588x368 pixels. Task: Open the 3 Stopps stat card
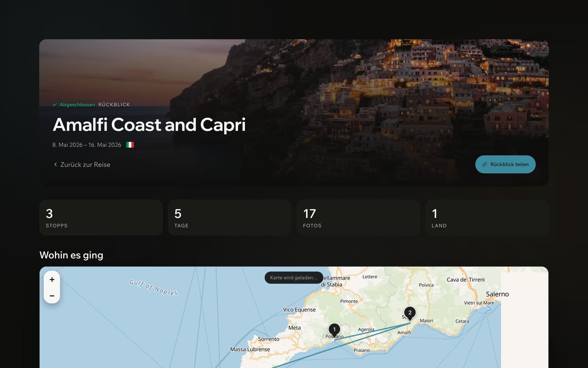(101, 217)
